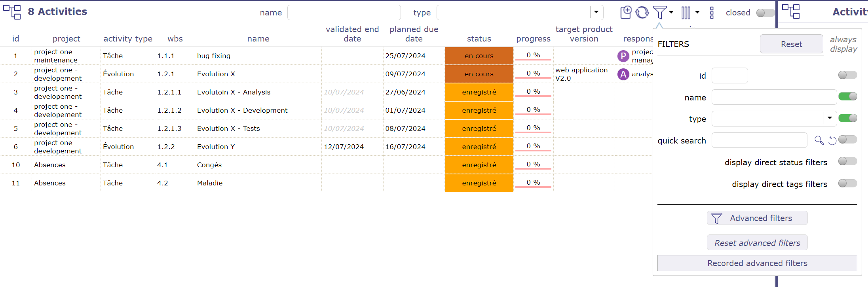Toggle always display for name filter
868x287 pixels.
(847, 96)
